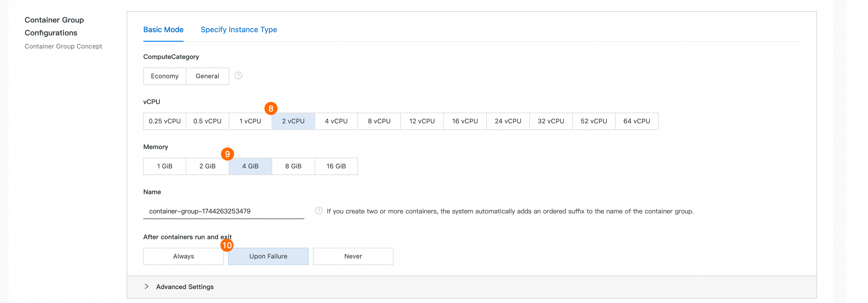Choose 0.5 vCPU option
Screen dimensions: 868x303
207,121
